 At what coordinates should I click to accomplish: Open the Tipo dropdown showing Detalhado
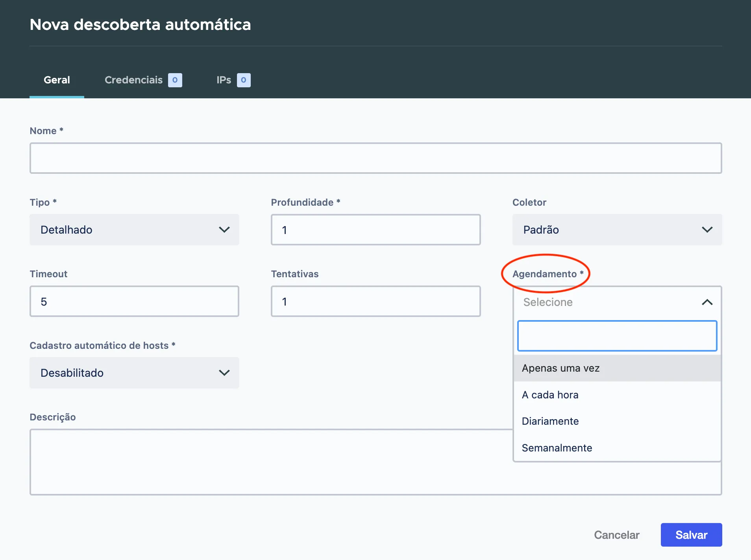click(134, 230)
